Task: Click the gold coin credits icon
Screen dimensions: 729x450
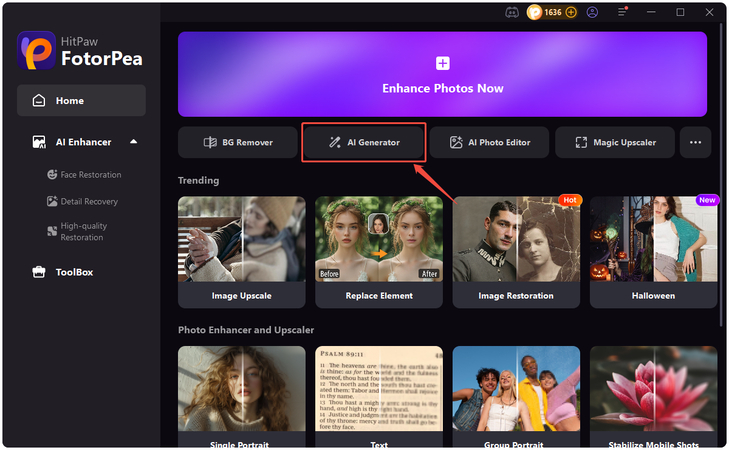Action: tap(535, 13)
